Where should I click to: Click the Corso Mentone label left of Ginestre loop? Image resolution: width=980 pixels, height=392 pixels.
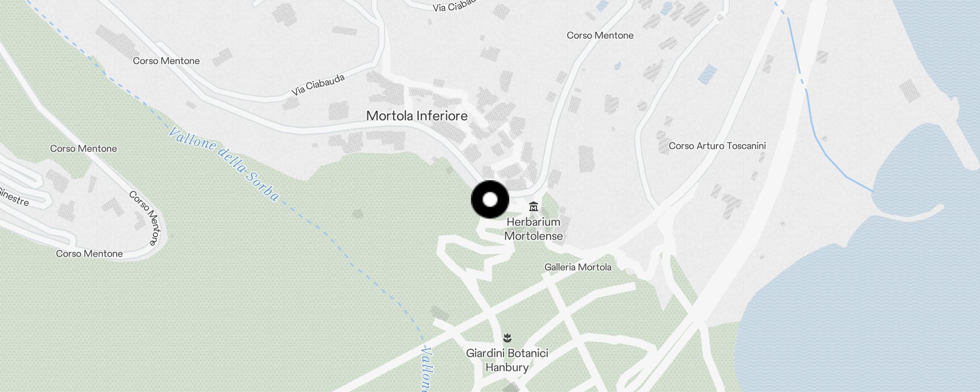[x=83, y=148]
